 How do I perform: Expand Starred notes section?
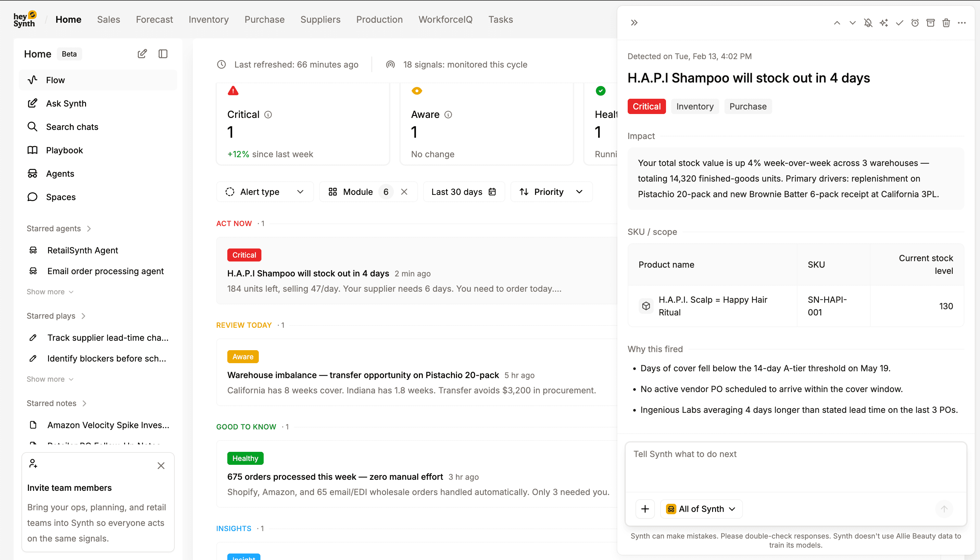(57, 403)
